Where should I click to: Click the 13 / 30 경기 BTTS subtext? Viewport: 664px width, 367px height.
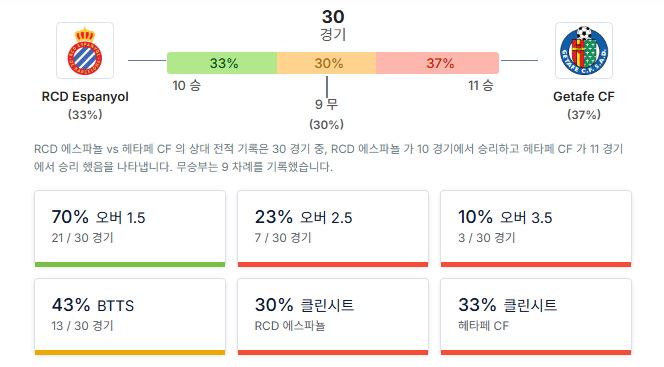point(83,326)
